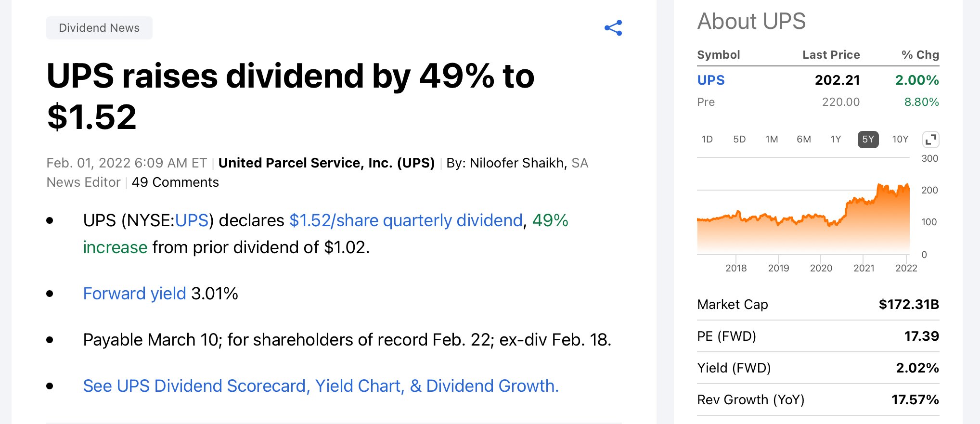Click United Parcel Service, Inc. (UPS) link
The height and width of the screenshot is (424, 980).
tap(326, 163)
